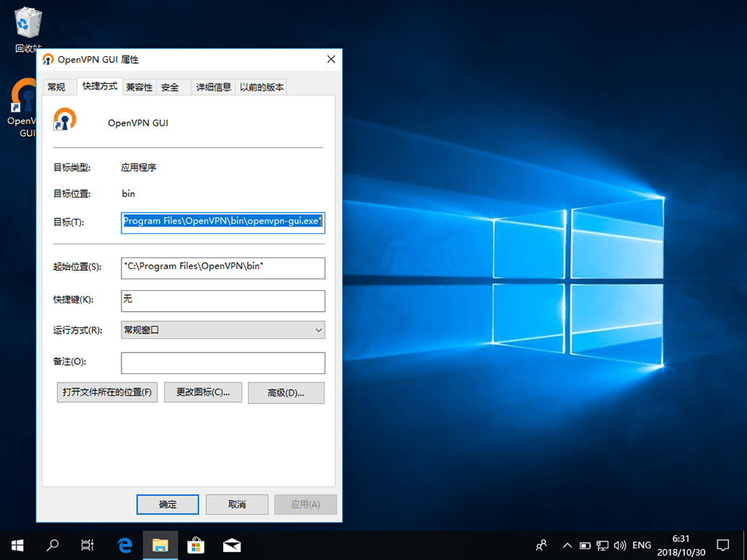This screenshot has height=560, width=747.
Task: Close the OpenVPN GUI properties dialog
Action: [x=331, y=59]
